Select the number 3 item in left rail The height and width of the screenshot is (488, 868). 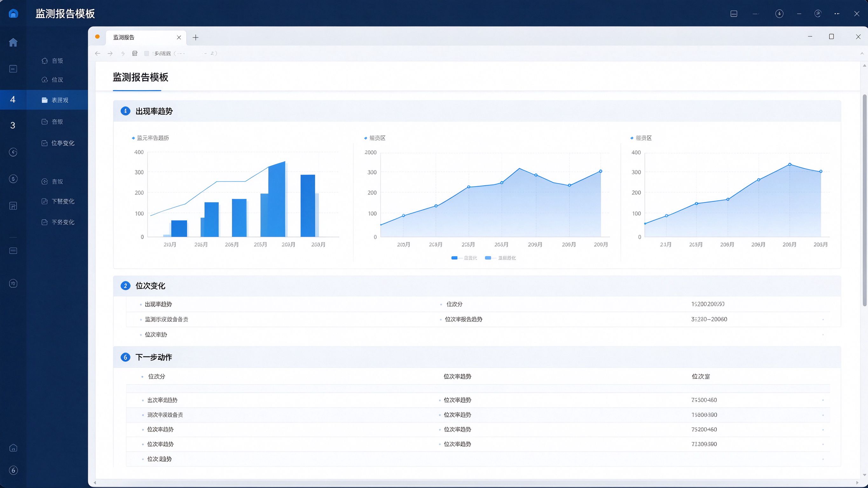click(x=13, y=125)
